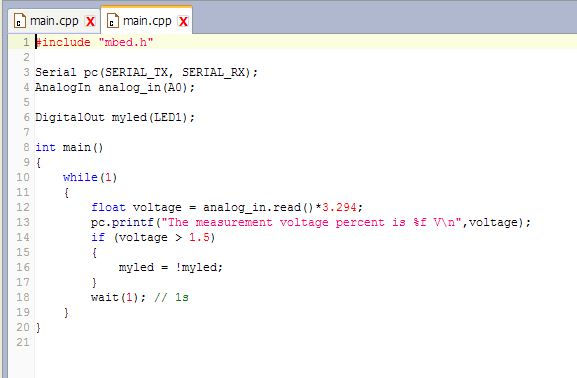This screenshot has width=577, height=378.
Task: Place cursor in the #include "mbed.h" line
Action: pyautogui.click(x=94, y=42)
